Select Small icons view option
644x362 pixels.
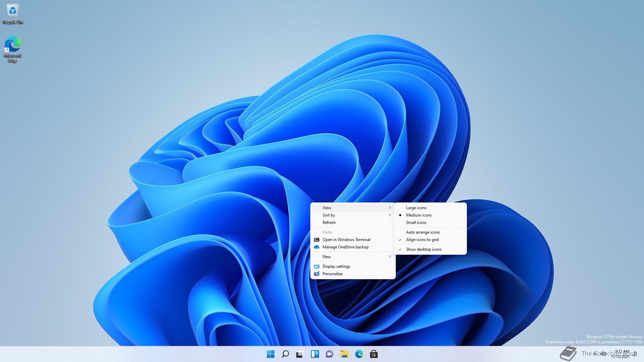431,223
